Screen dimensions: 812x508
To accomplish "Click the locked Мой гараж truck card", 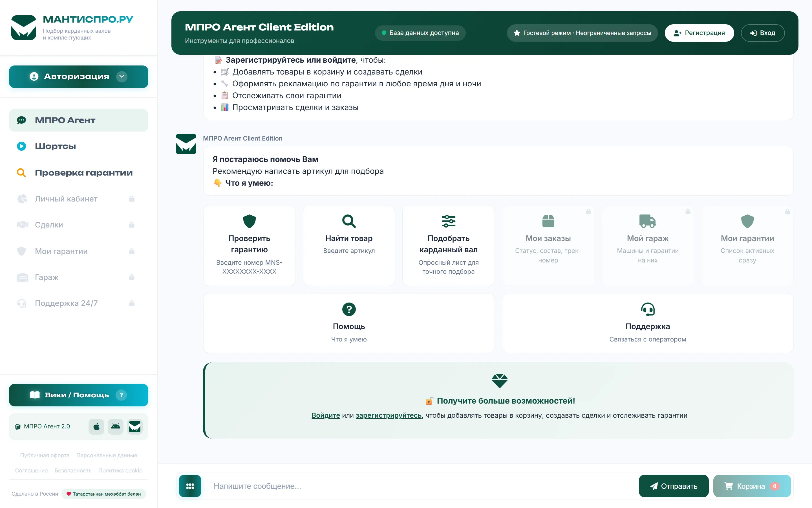I will (648, 245).
